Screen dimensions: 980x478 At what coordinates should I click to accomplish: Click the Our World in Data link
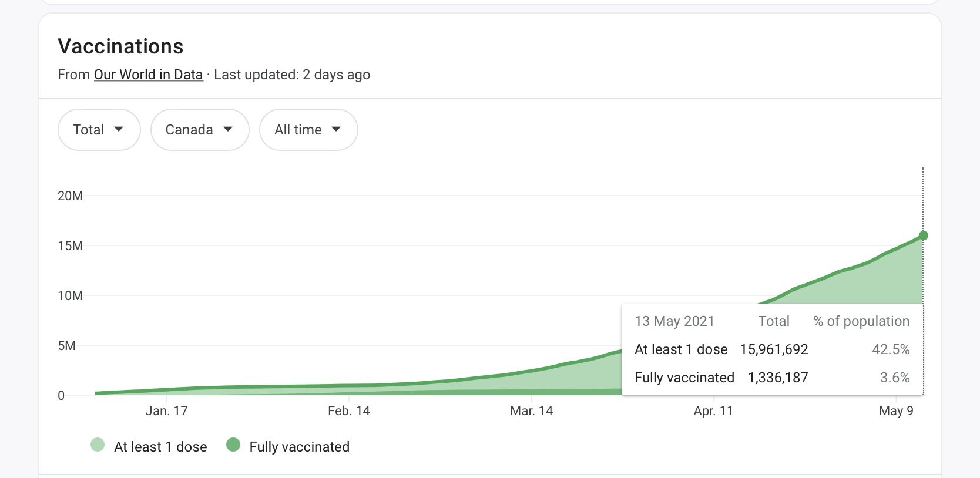148,75
